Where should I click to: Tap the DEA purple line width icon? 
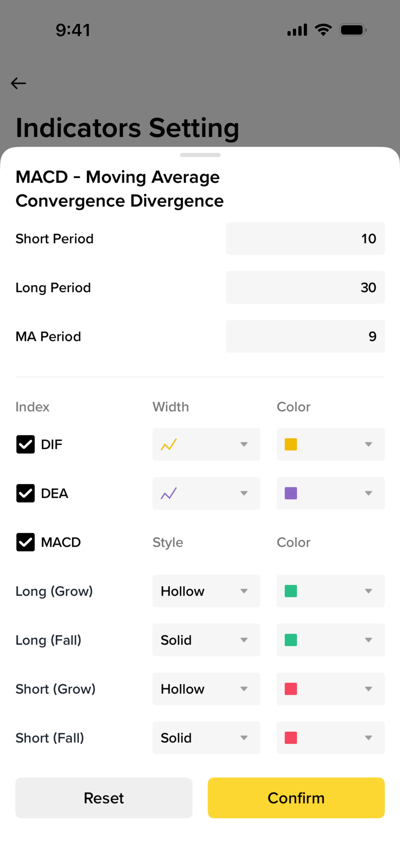(169, 493)
